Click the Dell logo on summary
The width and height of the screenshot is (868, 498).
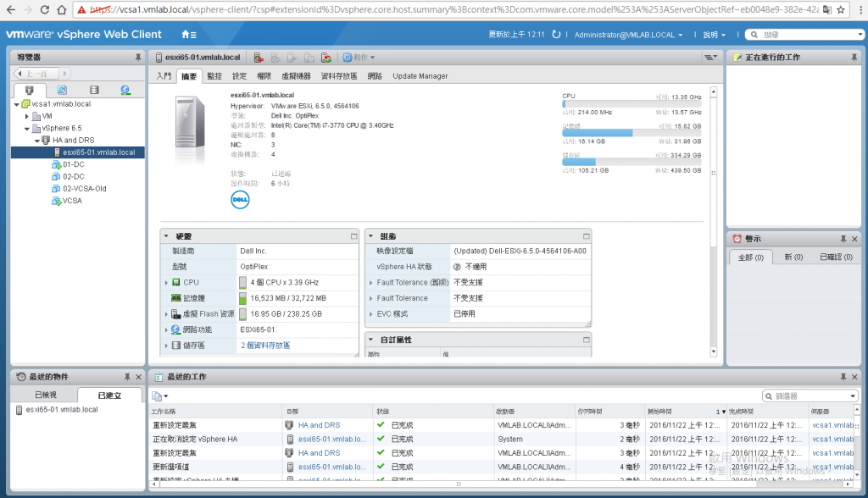240,200
